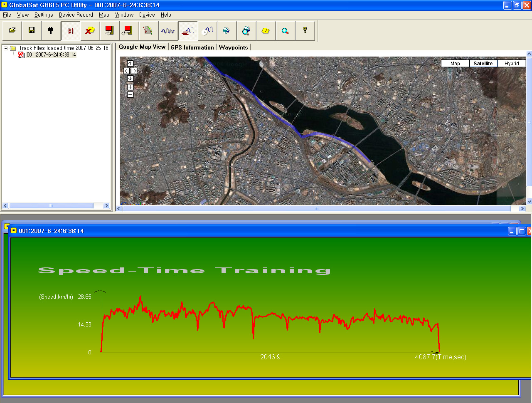Open the Device Record menu
This screenshot has height=403, width=532.
coord(76,15)
